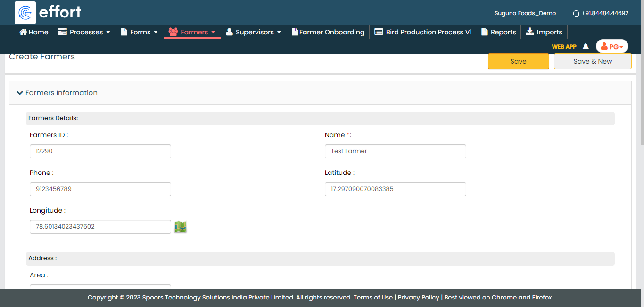Click into the Name input field
This screenshot has width=644, height=307.
pos(395,151)
